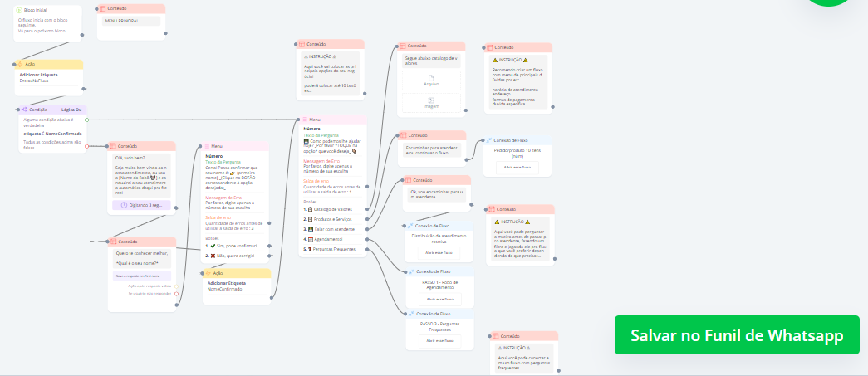The width and height of the screenshot is (868, 376).
Task: Select the 'Falar com Atendente' menu option
Action: (332, 228)
